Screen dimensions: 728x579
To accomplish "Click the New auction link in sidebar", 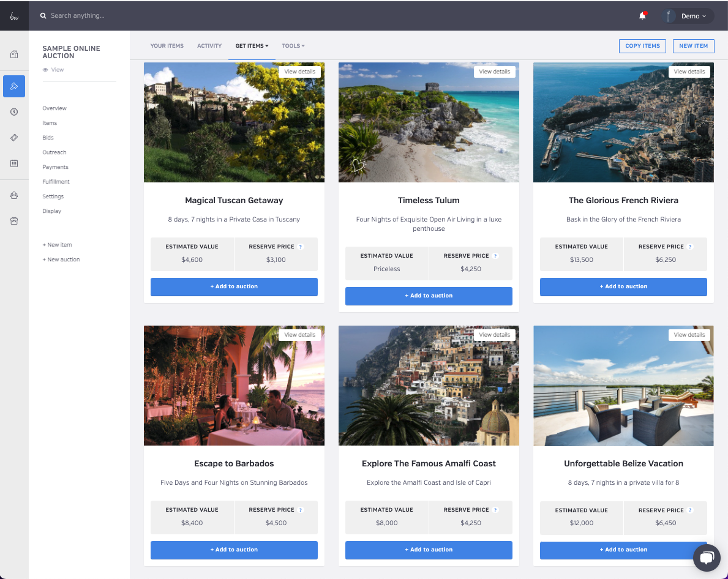I will 61,259.
